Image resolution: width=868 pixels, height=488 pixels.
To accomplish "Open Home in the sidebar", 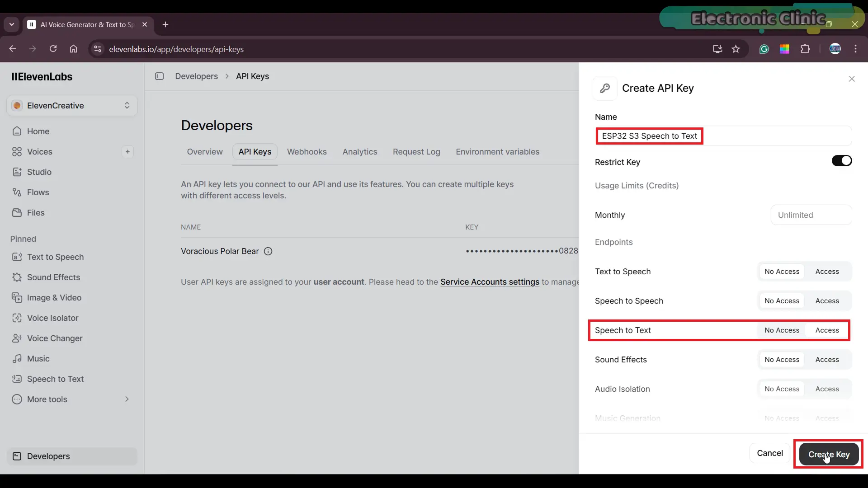I will click(x=72, y=131).
